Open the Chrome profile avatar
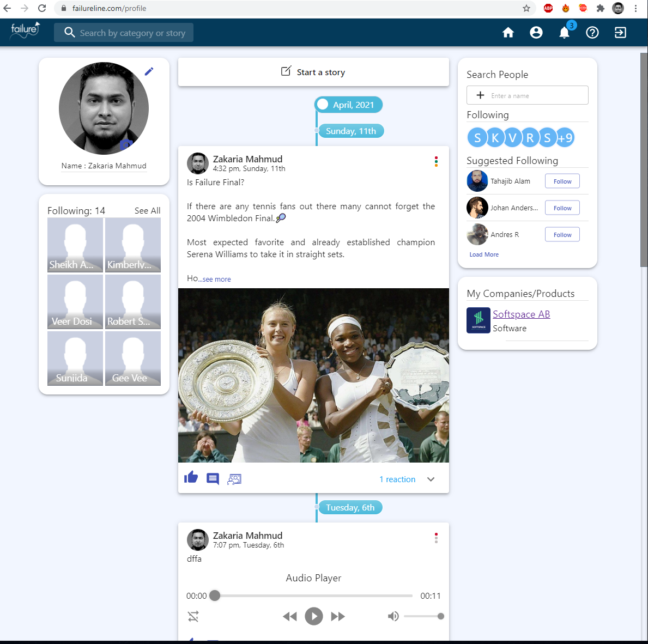The image size is (648, 644). pos(618,8)
